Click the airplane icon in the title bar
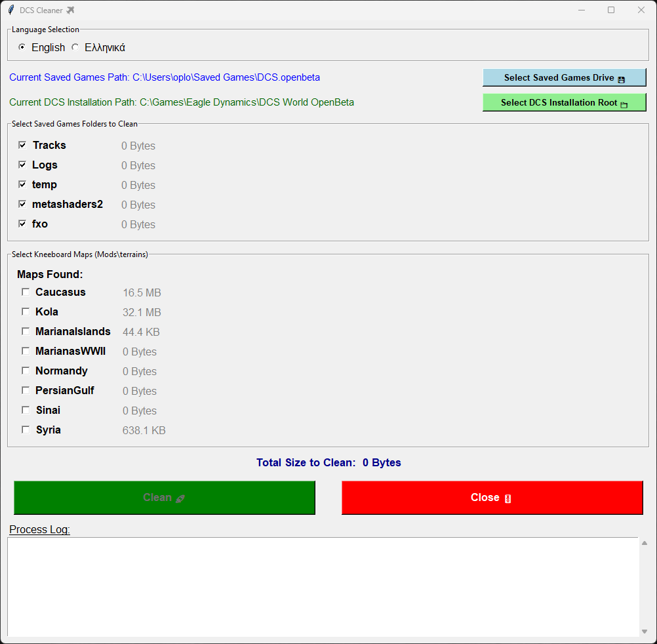Screen dimensions: 657x644 70,10
